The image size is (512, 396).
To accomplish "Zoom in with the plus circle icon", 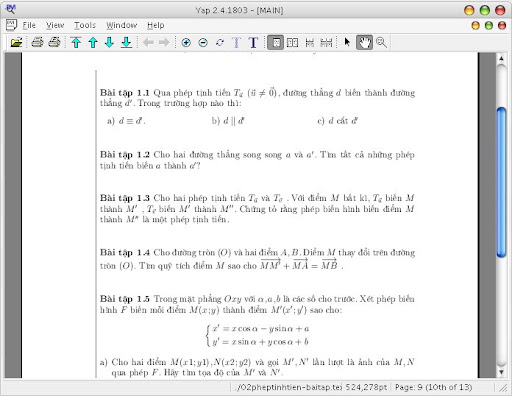I will click(186, 43).
